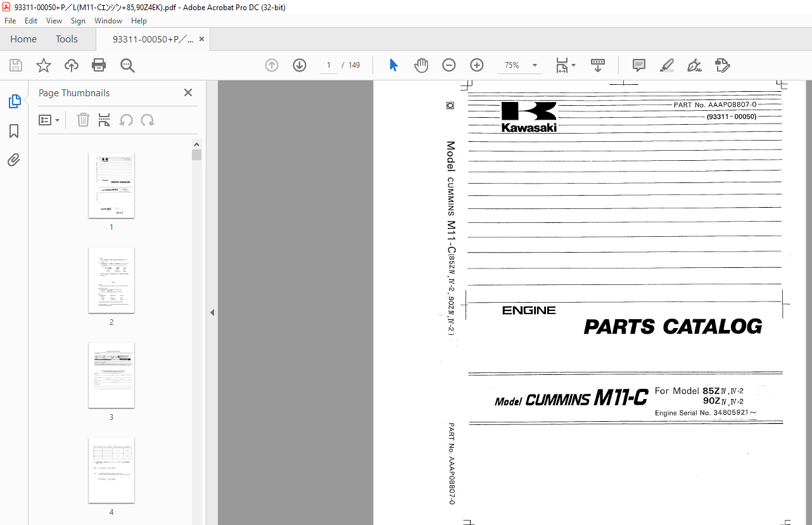Open the Find text magnifier tool
812x525 pixels.
coord(127,65)
